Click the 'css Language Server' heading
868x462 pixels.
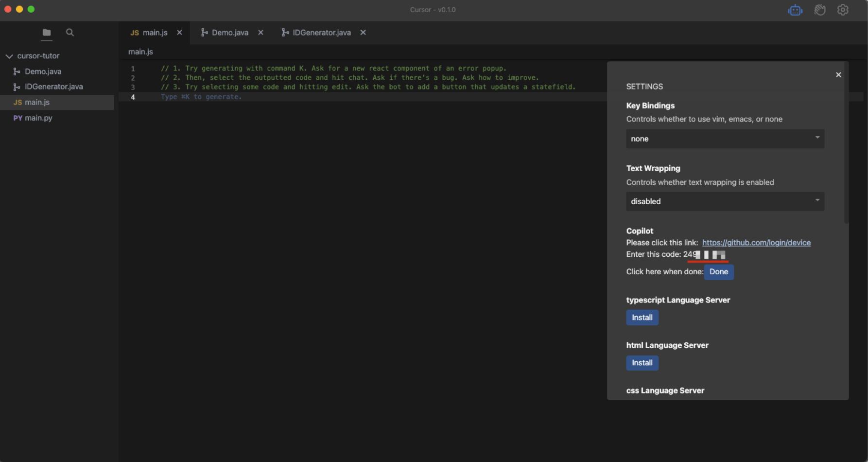[665, 391]
